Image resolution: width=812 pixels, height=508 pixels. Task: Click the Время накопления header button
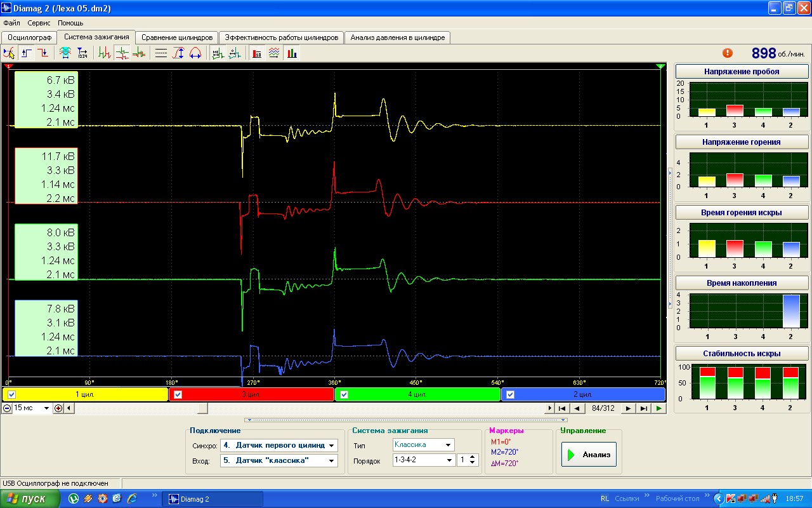click(742, 283)
